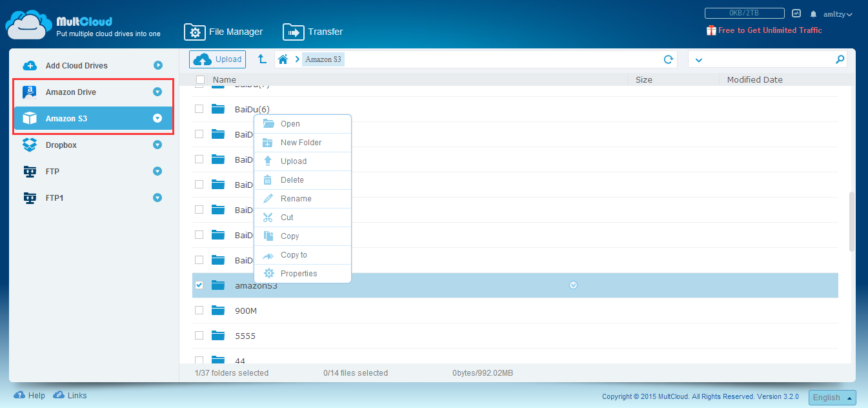Go to the home root icon
Image resolution: width=868 pixels, height=408 pixels.
point(283,59)
